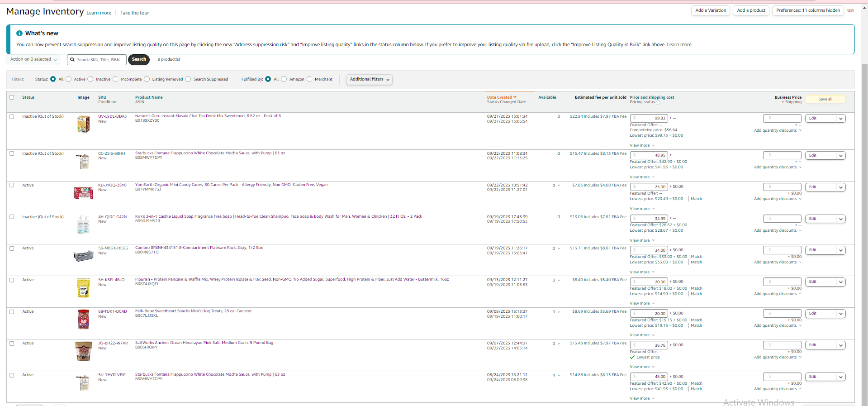Open the Cambro Flatware Rack product image
This screenshot has height=406, width=868.
click(x=83, y=256)
